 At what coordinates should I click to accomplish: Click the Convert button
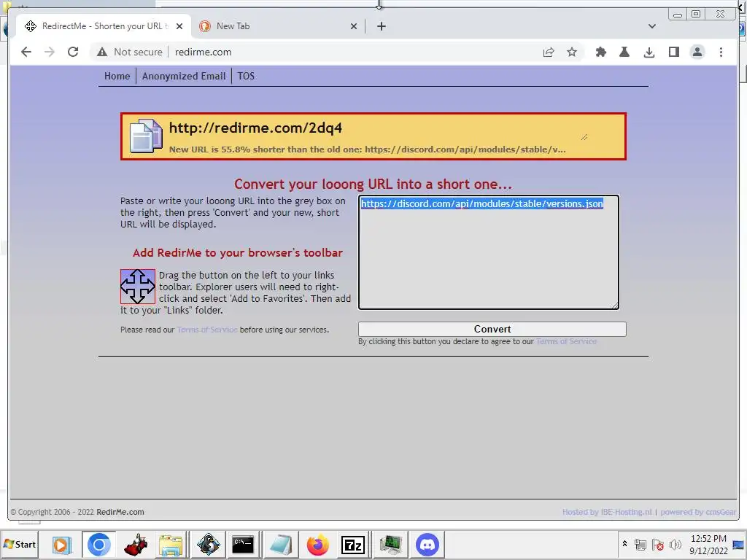click(x=492, y=329)
